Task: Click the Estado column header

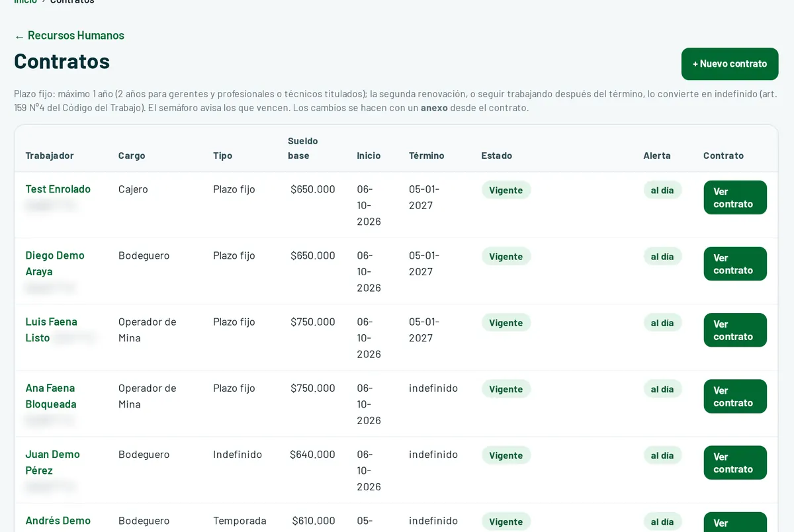Action: click(x=497, y=155)
